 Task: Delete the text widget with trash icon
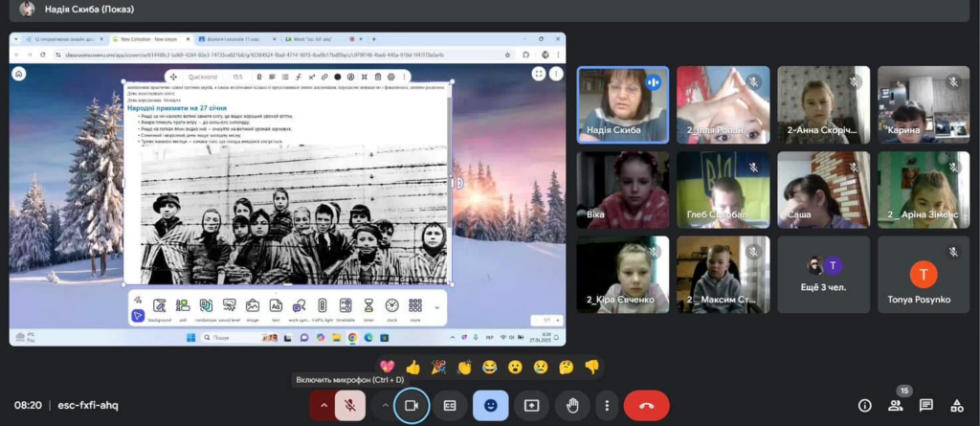(x=377, y=77)
